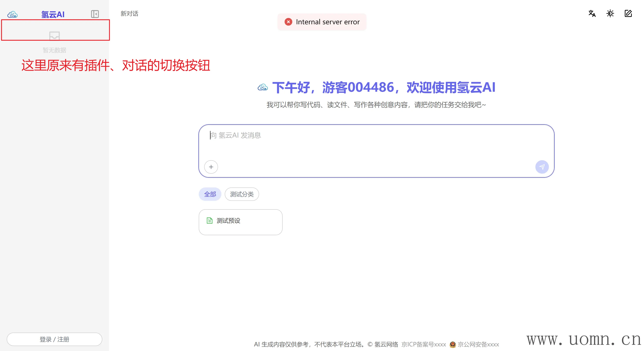Collapse the sidebar panel icon
The width and height of the screenshot is (644, 351).
(95, 14)
